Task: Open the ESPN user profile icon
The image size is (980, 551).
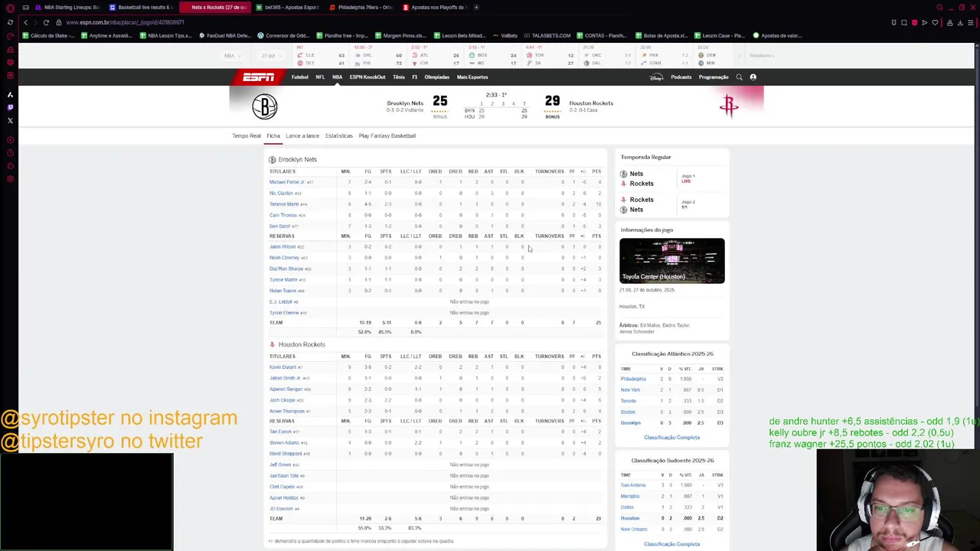Action: (x=753, y=77)
